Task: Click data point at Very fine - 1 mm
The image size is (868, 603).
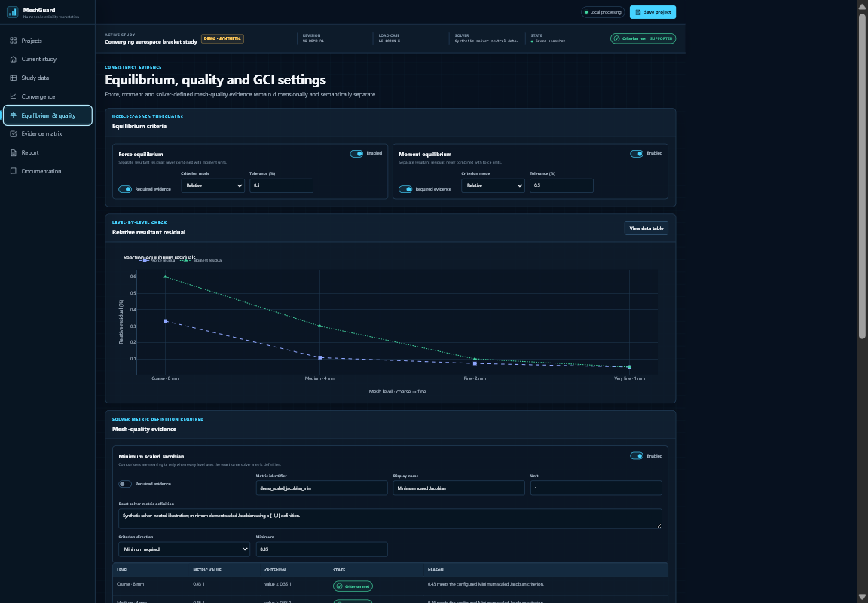Action: pos(629,366)
